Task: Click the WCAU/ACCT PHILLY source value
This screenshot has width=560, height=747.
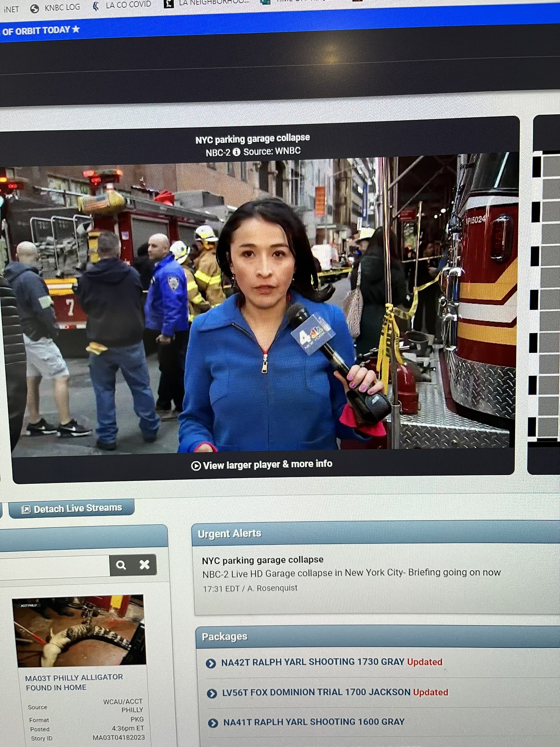Action: pyautogui.click(x=123, y=705)
